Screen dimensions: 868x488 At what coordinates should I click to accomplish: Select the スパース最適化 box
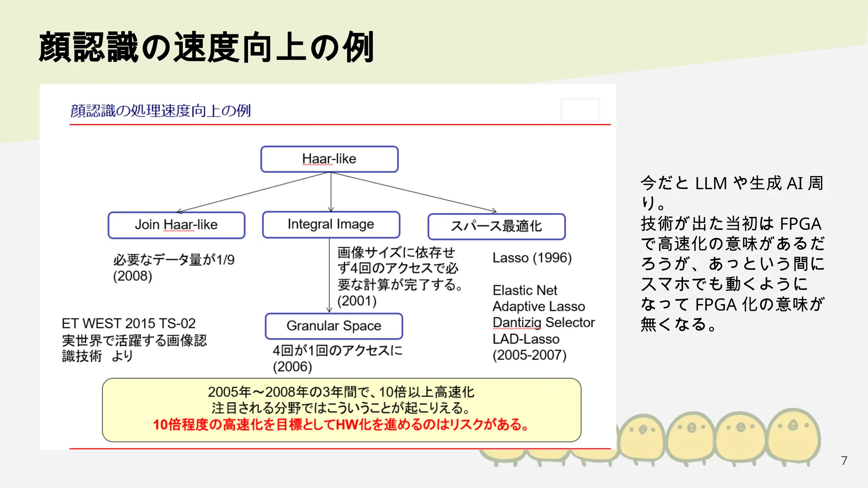497,226
